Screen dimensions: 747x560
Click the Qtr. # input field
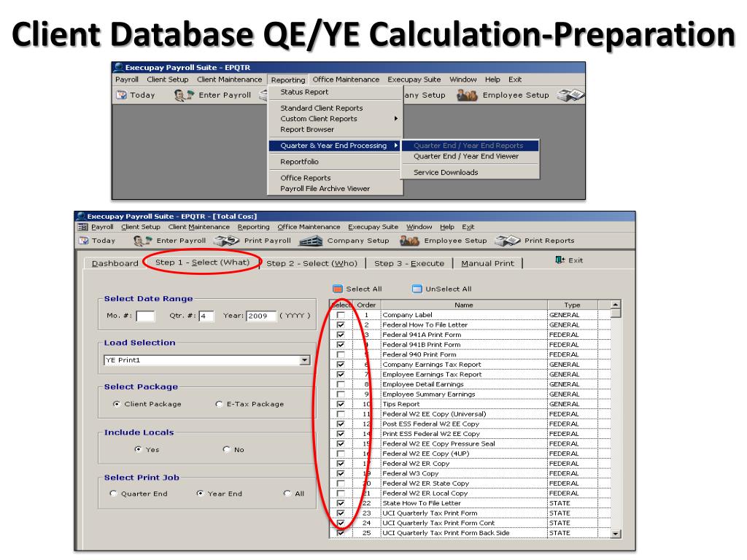[206, 316]
